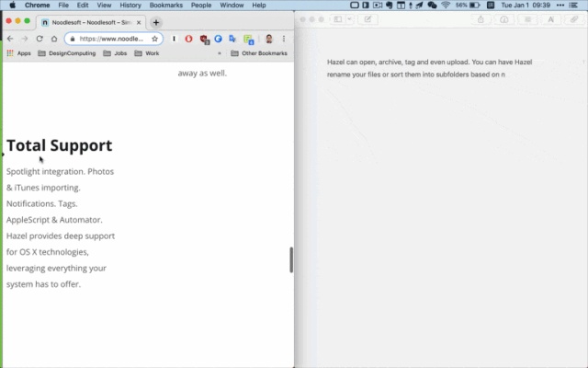Show hidden bookmarks with the chevron
The height and width of the screenshot is (368, 588).
(x=220, y=53)
